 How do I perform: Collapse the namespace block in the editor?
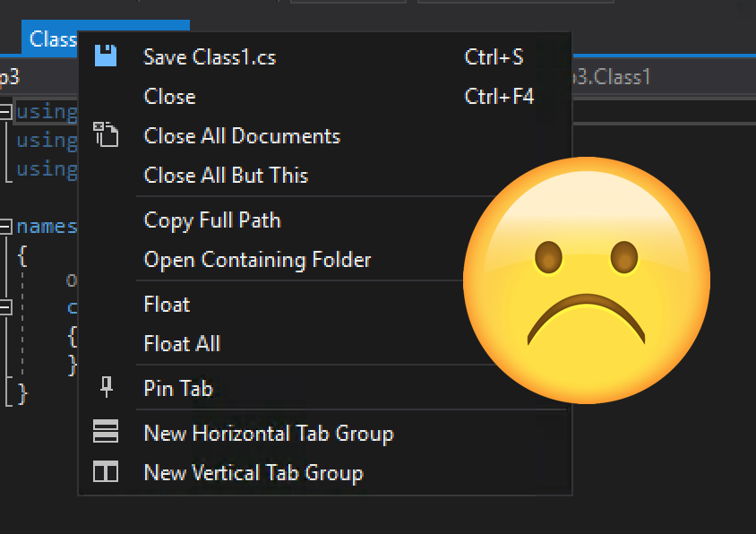pos(5,227)
